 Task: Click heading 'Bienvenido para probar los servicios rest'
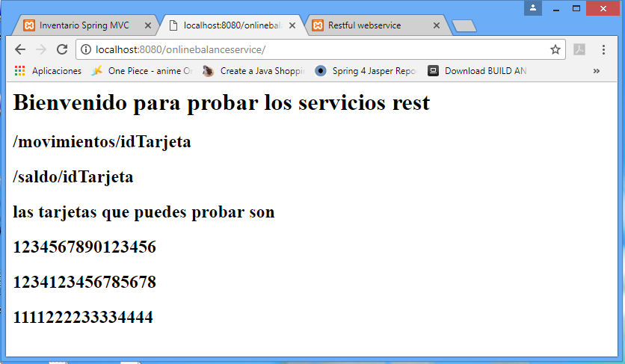point(221,103)
